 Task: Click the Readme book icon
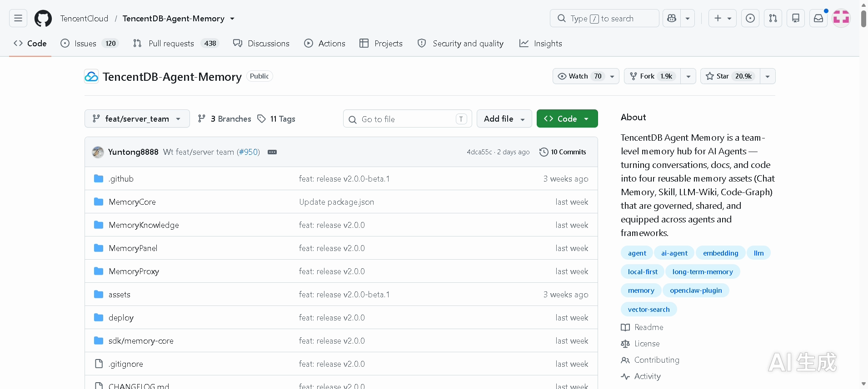[x=625, y=327]
